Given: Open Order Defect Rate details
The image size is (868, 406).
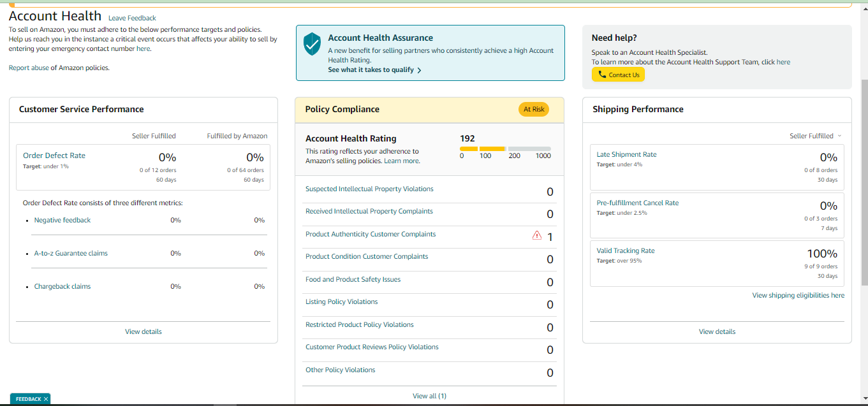Looking at the screenshot, I should tap(54, 156).
